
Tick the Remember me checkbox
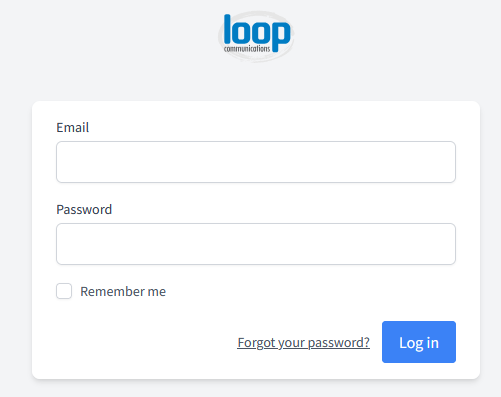coord(64,291)
